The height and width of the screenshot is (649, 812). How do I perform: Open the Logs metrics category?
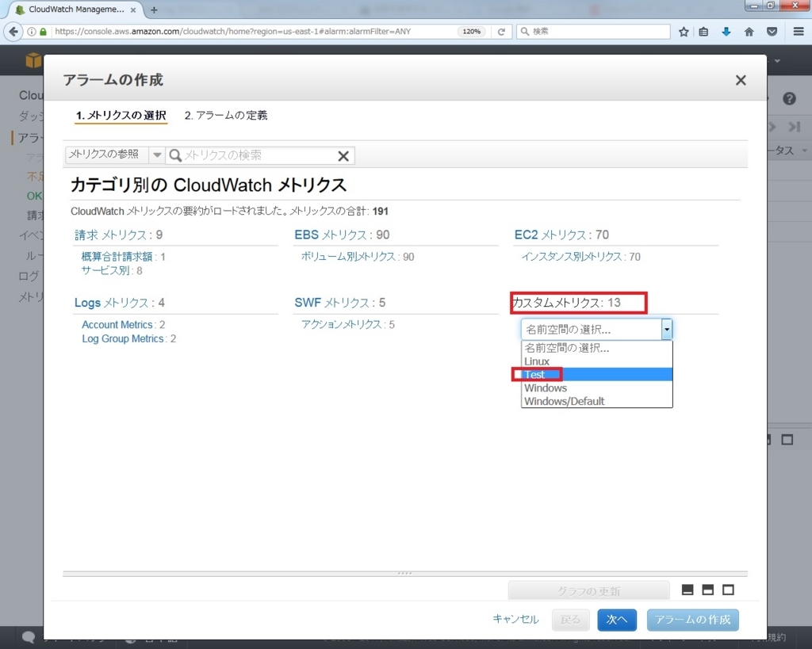point(111,303)
